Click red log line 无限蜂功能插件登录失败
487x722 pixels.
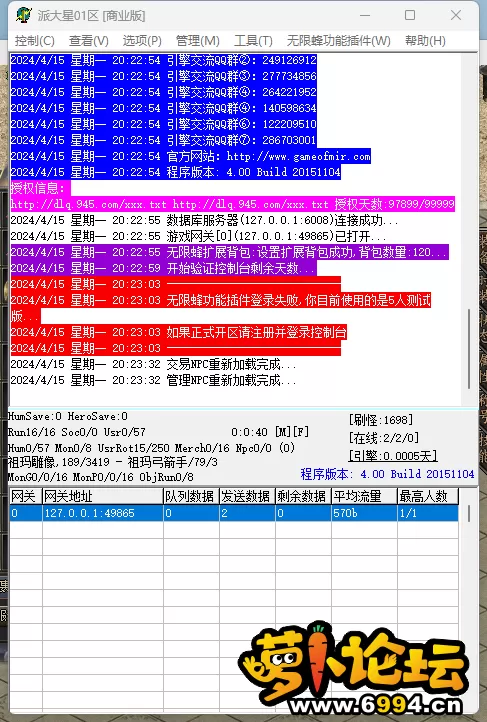[x=220, y=301]
